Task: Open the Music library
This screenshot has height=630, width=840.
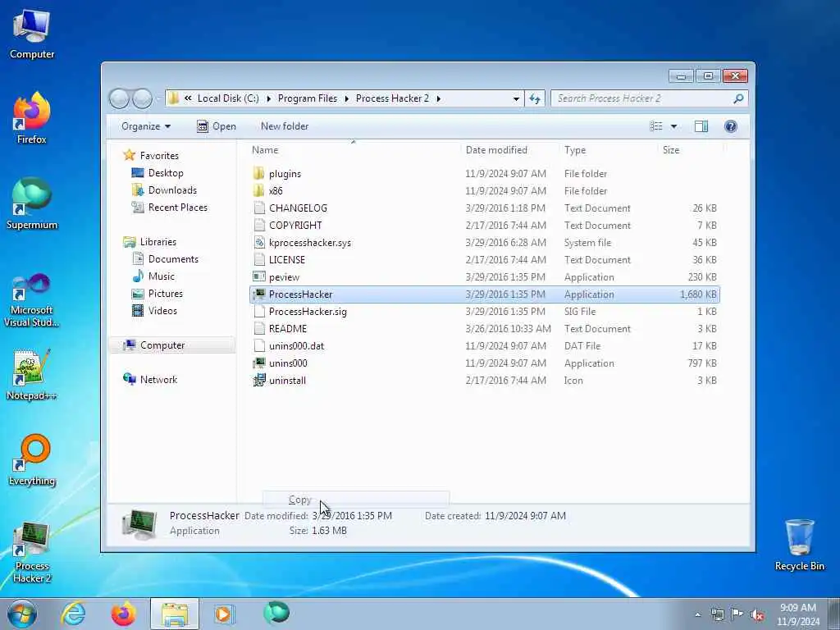Action: [162, 276]
